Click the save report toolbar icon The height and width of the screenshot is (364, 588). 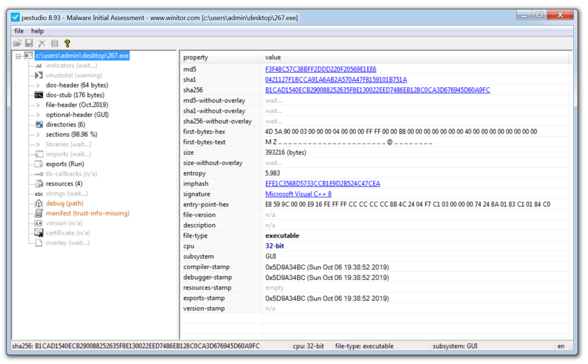tap(29, 43)
